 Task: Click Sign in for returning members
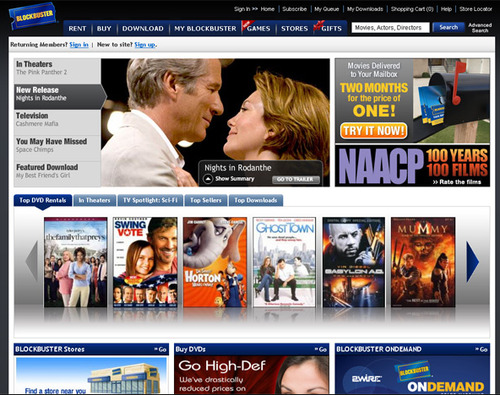click(x=79, y=45)
